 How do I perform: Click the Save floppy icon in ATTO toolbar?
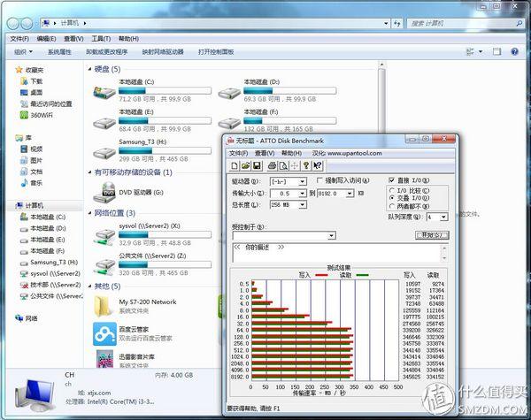(x=257, y=165)
